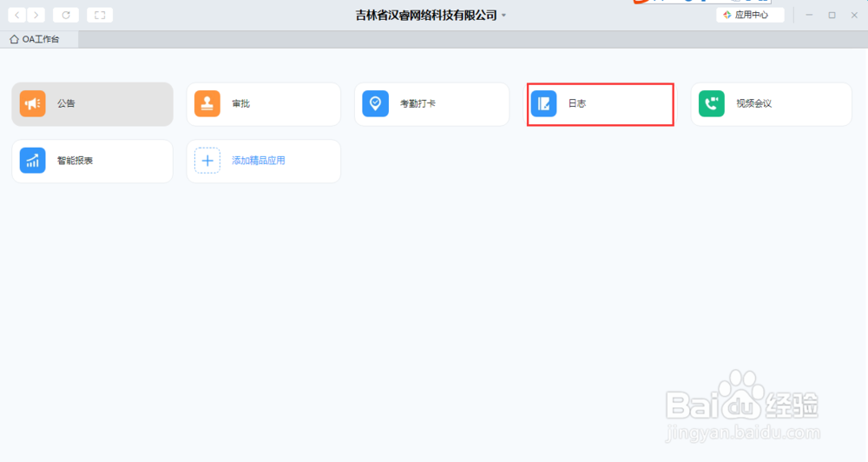Click the 公告 label text
The image size is (868, 462).
tap(66, 103)
